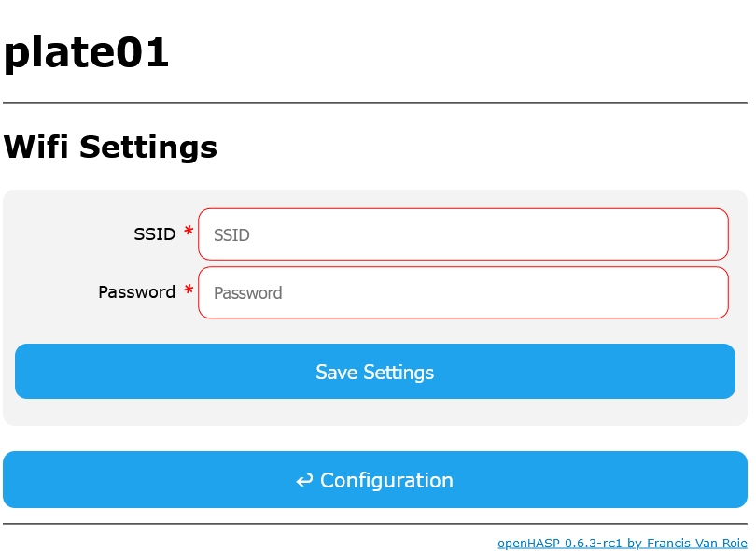This screenshot has width=756, height=551.
Task: Click the SSID field placeholder text
Action: pyautogui.click(x=231, y=235)
